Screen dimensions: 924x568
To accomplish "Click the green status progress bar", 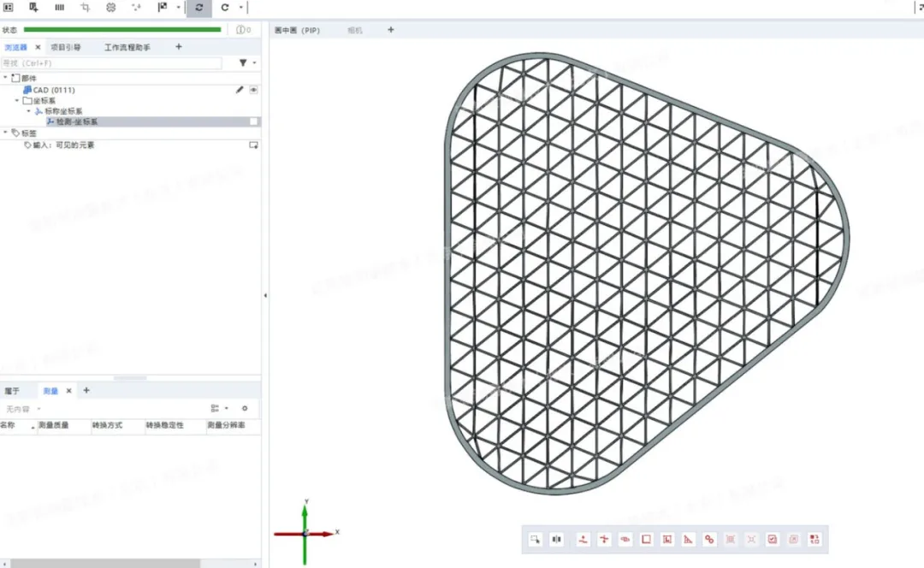I will [122, 29].
